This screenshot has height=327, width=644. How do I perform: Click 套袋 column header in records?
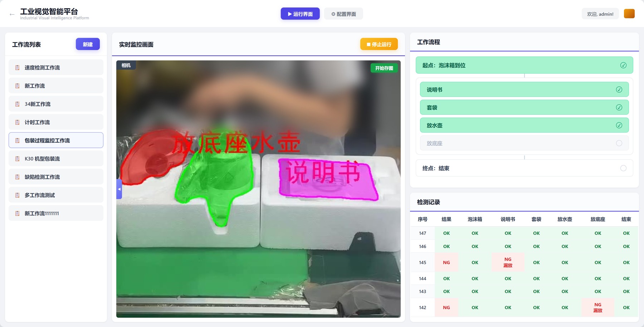tap(536, 219)
